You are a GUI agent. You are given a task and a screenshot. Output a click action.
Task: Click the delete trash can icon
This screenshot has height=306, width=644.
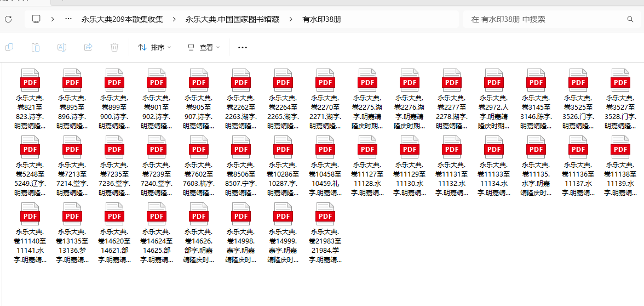[x=114, y=48]
